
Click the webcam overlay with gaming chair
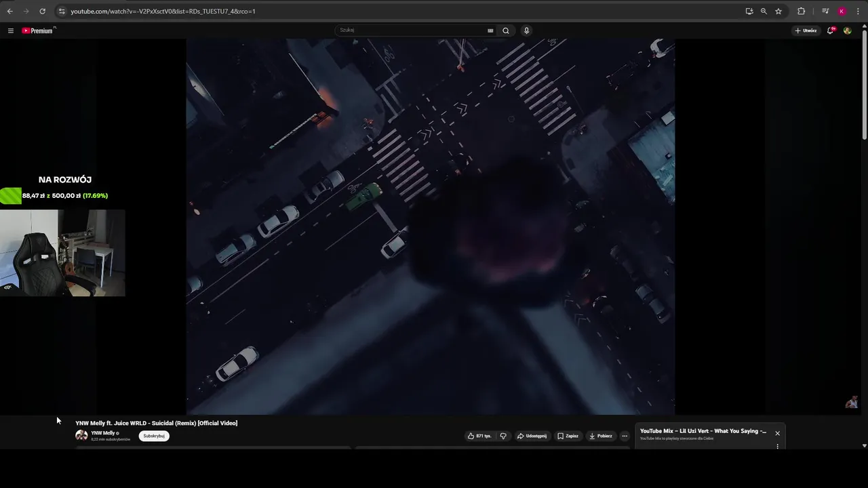[62, 253]
